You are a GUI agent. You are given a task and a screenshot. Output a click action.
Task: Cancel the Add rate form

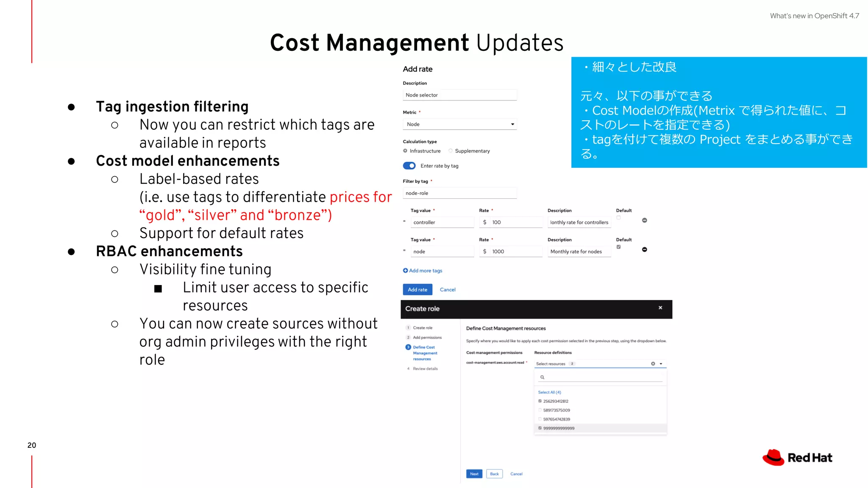(x=448, y=290)
